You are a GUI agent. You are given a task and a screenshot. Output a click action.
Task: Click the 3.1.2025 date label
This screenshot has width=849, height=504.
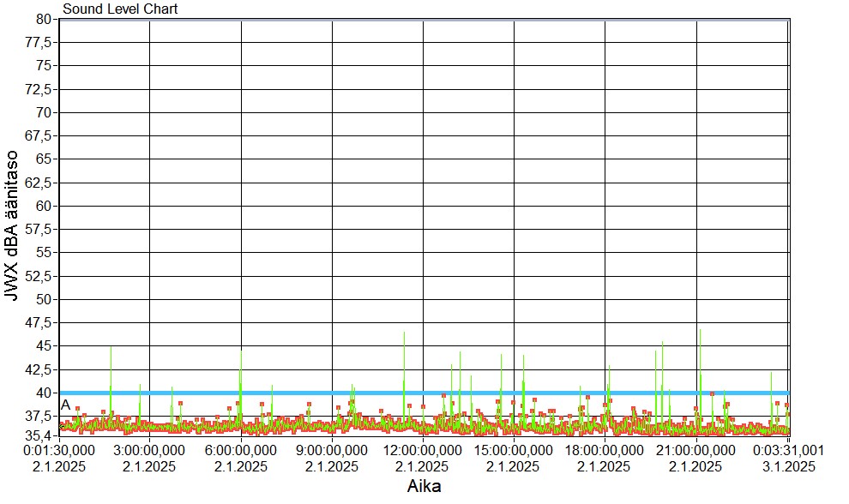pos(789,466)
